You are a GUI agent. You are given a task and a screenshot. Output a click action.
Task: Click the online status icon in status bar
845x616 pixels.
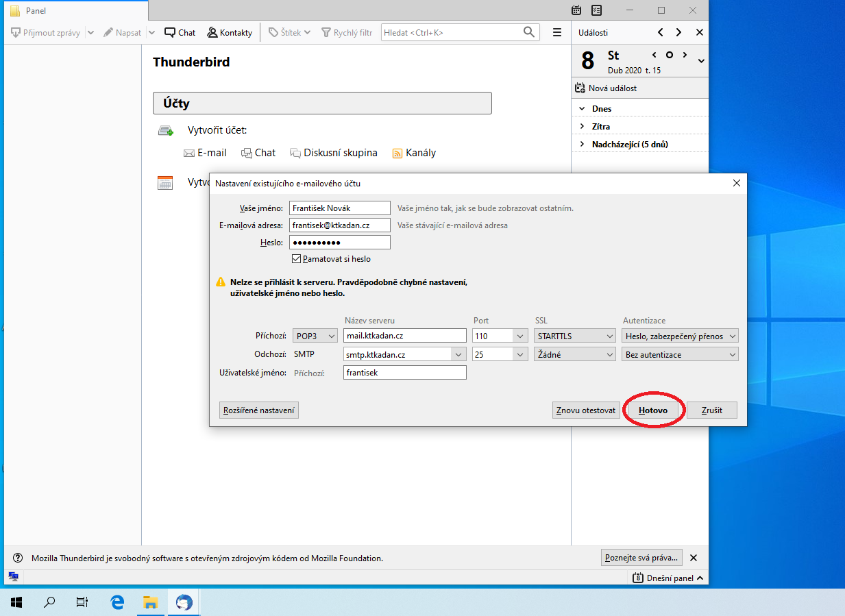pyautogui.click(x=13, y=577)
